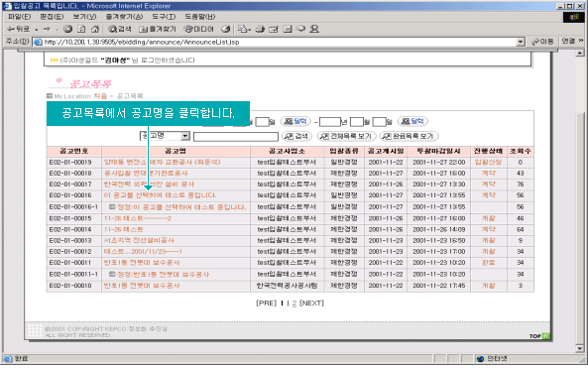
Task: Open the Mail toolbar icon
Action: (x=243, y=29)
